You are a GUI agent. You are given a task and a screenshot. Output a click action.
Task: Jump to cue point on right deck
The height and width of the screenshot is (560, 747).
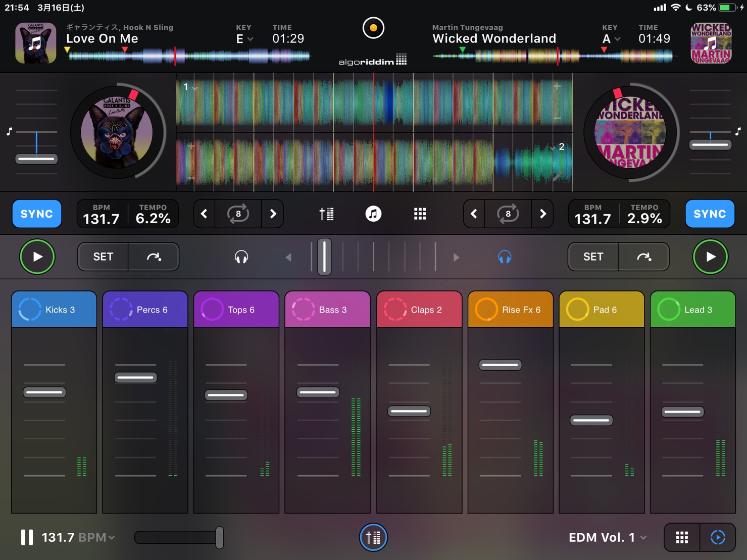pos(643,257)
